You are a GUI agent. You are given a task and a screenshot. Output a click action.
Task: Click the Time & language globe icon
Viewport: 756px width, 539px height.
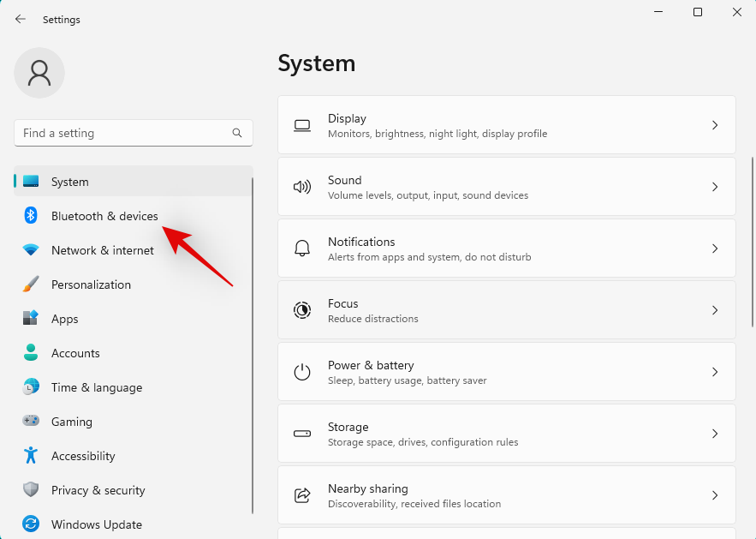click(x=31, y=386)
